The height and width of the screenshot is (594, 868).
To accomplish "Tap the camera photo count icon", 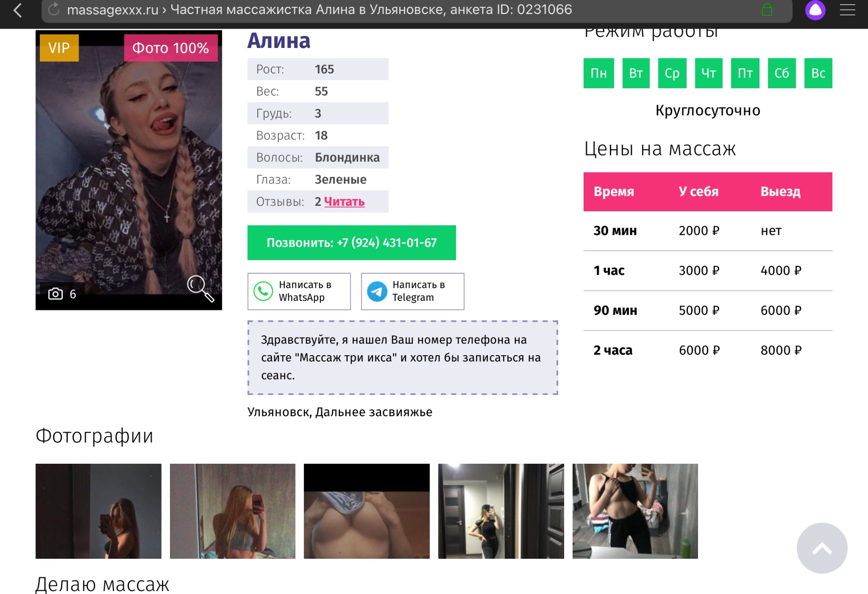I will tap(56, 294).
